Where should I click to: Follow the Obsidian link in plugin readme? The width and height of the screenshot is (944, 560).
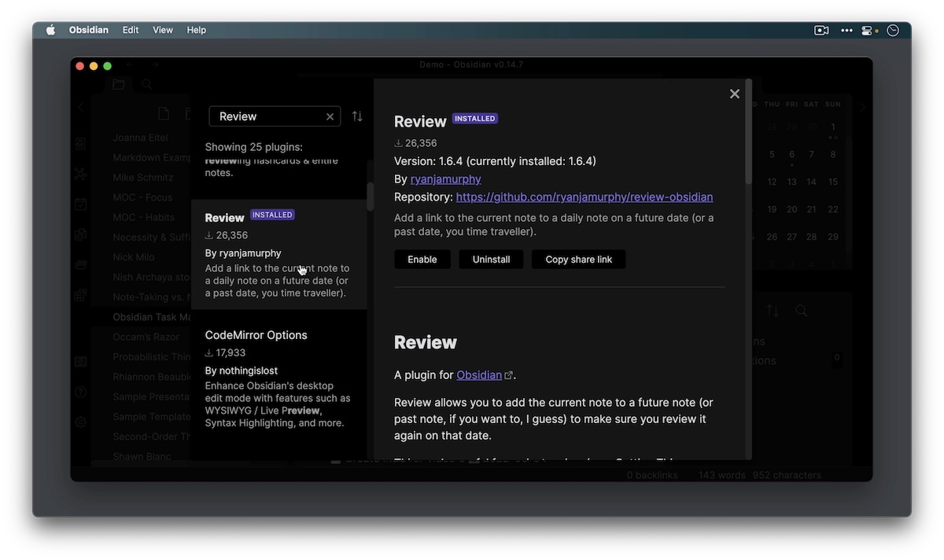pos(479,375)
